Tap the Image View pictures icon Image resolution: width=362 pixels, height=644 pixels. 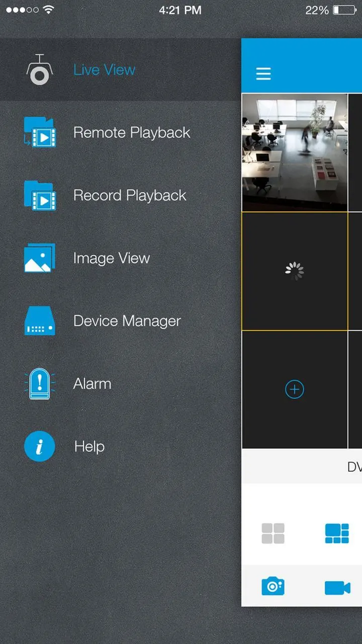point(40,258)
